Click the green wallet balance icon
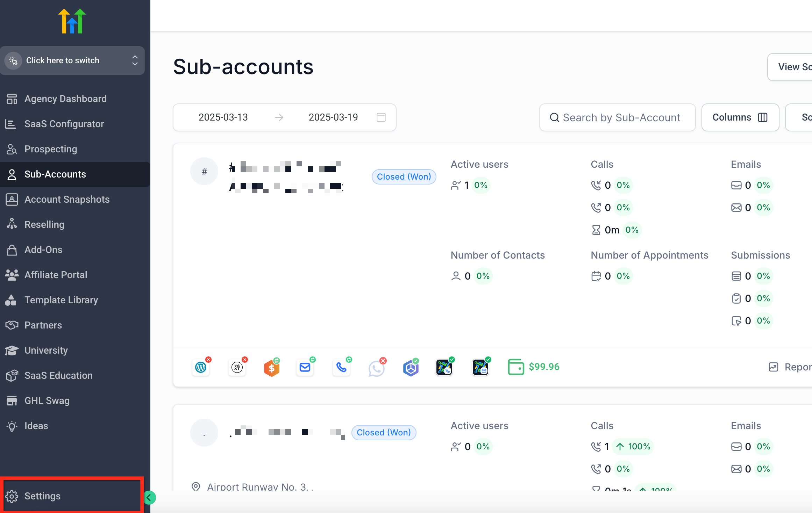This screenshot has width=812, height=513. click(x=516, y=367)
